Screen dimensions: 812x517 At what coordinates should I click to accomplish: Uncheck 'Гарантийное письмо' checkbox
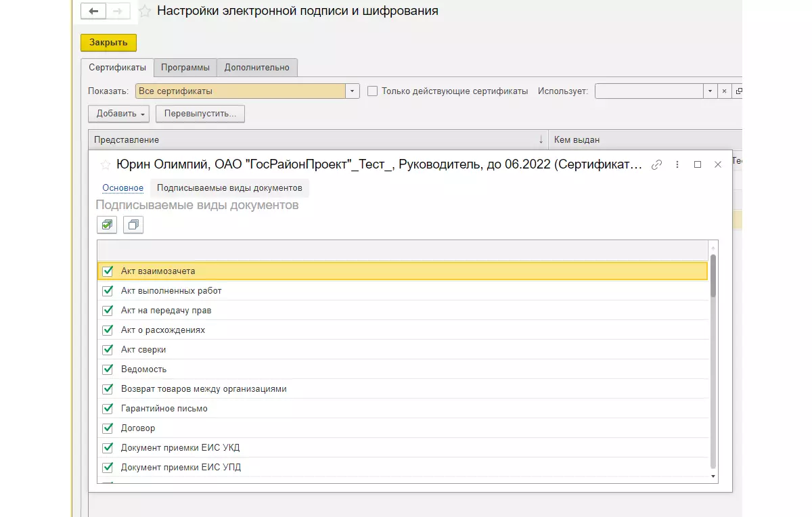pos(107,409)
